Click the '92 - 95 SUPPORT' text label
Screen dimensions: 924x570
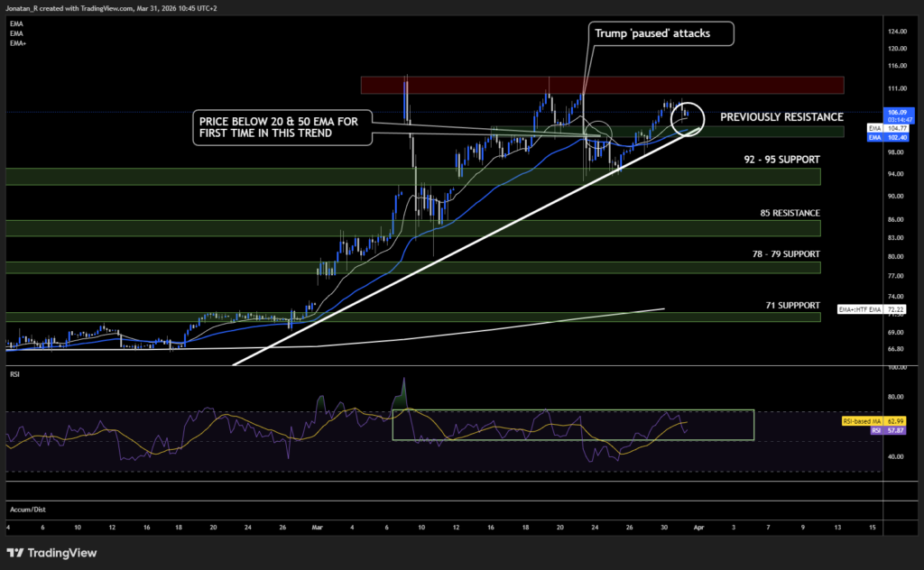pyautogui.click(x=780, y=159)
